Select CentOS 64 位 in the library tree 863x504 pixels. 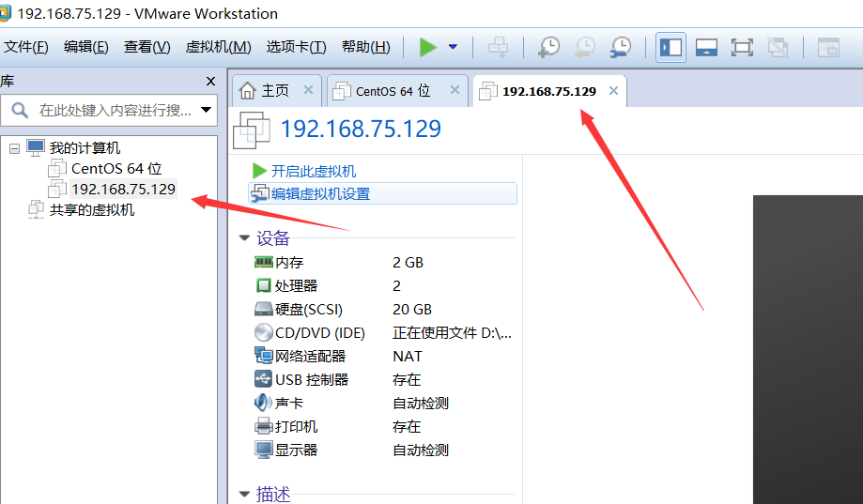pyautogui.click(x=116, y=168)
